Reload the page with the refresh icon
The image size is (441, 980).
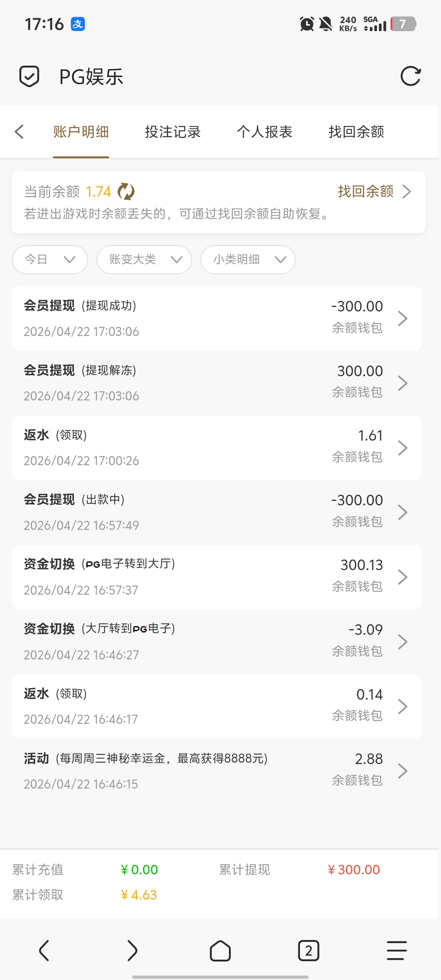[410, 76]
